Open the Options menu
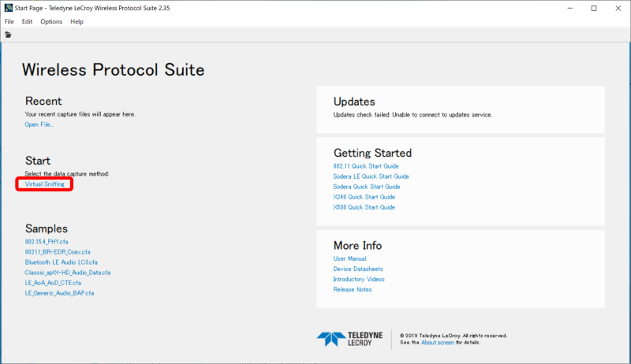The height and width of the screenshot is (364, 631). pyautogui.click(x=51, y=21)
